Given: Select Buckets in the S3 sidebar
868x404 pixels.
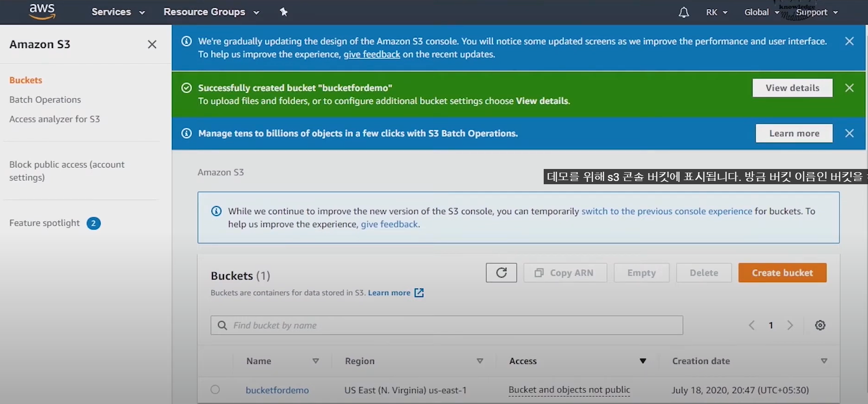Looking at the screenshot, I should coord(26,80).
